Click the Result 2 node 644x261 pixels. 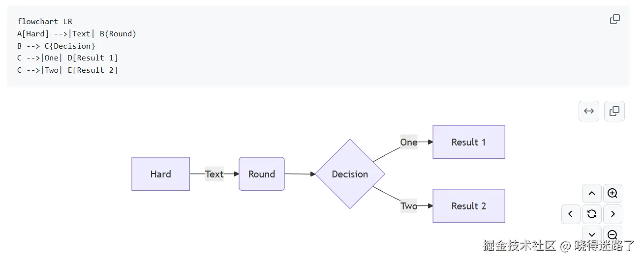click(x=468, y=206)
